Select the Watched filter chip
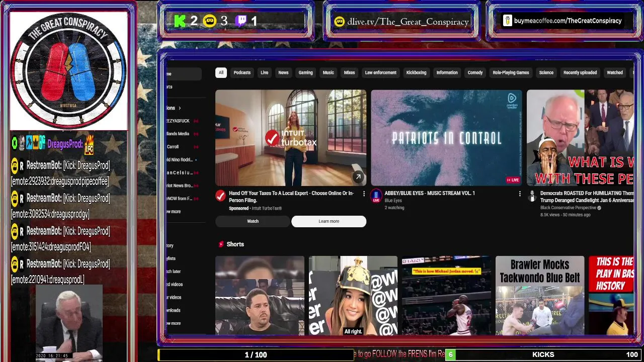 pos(615,72)
